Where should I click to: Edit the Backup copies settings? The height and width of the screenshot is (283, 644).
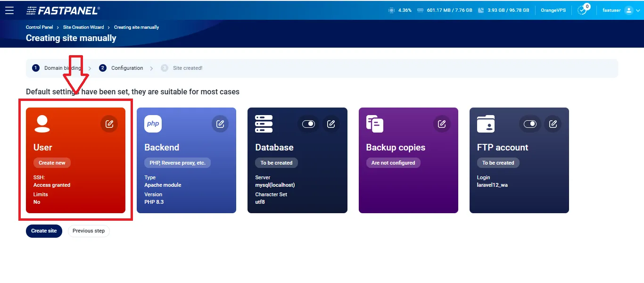click(x=442, y=124)
